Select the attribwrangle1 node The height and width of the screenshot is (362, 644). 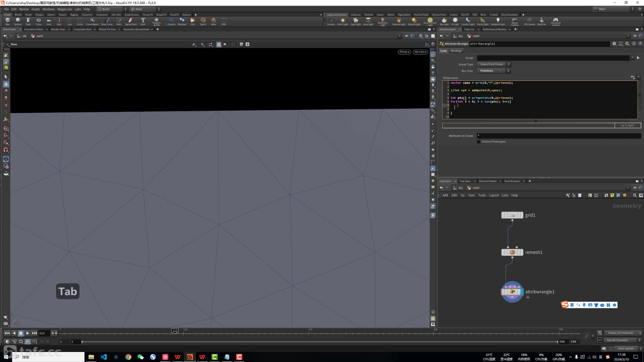coord(512,292)
